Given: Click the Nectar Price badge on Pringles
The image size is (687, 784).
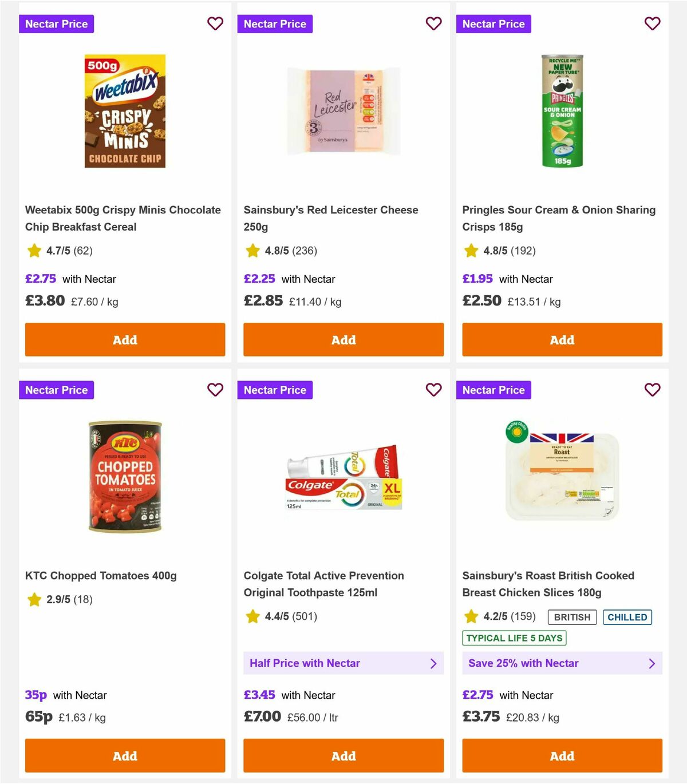Looking at the screenshot, I should click(493, 23).
